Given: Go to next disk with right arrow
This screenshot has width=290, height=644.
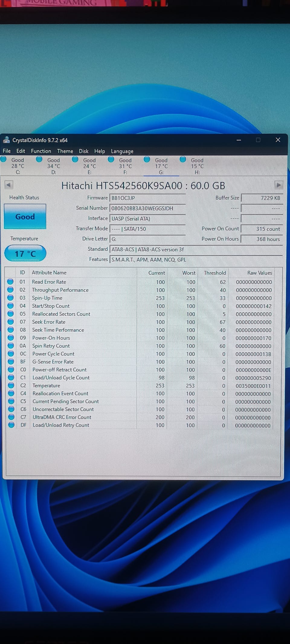Looking at the screenshot, I should (x=279, y=185).
